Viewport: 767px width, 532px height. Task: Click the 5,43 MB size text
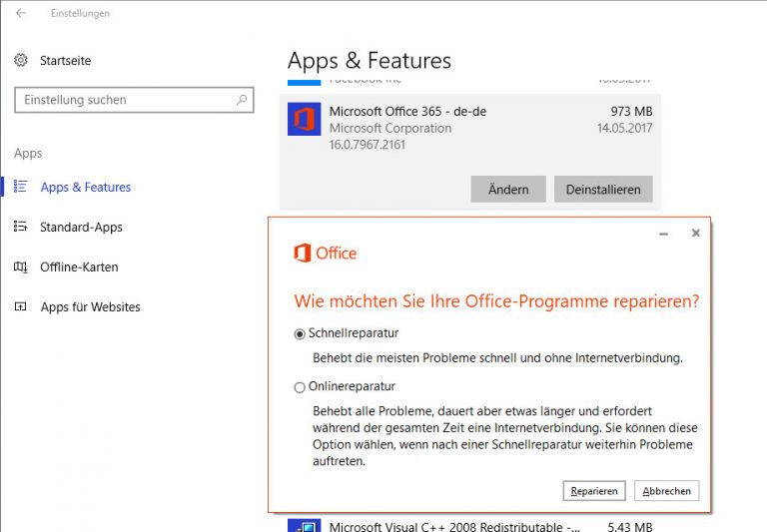click(630, 527)
